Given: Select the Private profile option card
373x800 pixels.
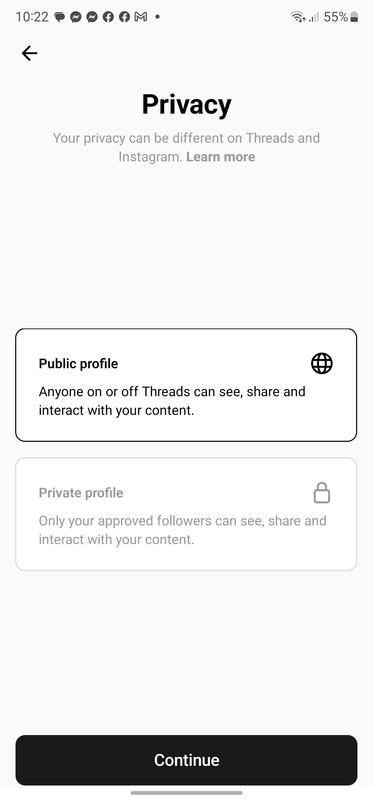Looking at the screenshot, I should tap(186, 514).
